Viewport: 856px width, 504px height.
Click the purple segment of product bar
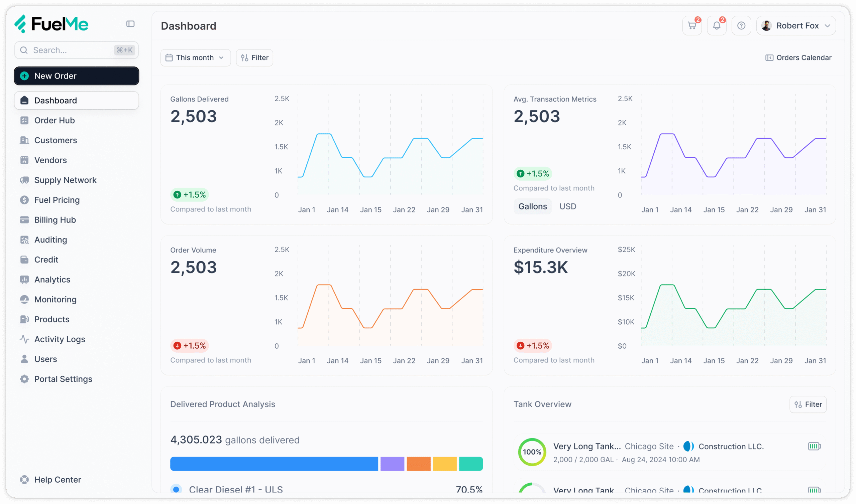click(x=392, y=464)
